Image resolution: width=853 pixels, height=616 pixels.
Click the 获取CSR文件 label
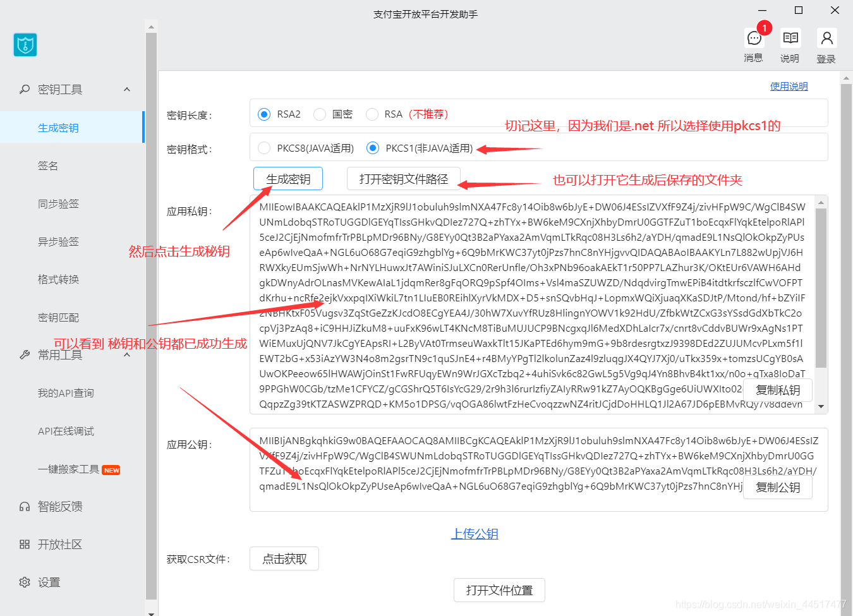[198, 559]
